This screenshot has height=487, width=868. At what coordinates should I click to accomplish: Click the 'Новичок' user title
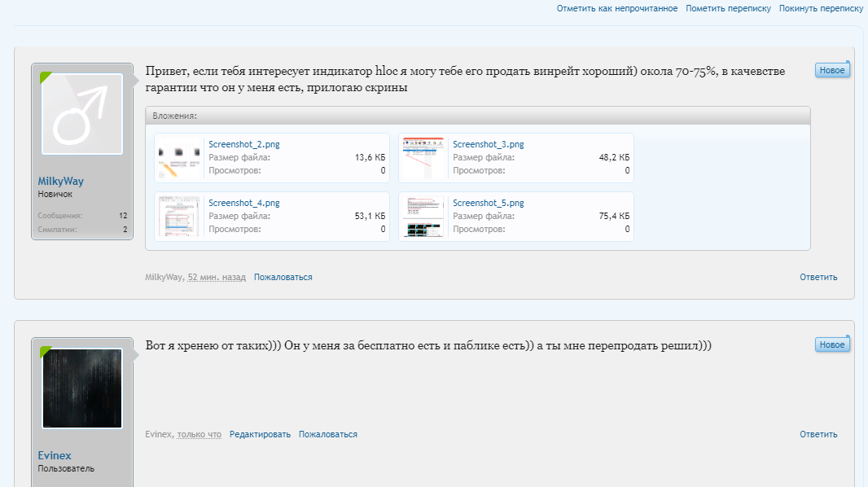pos(55,195)
